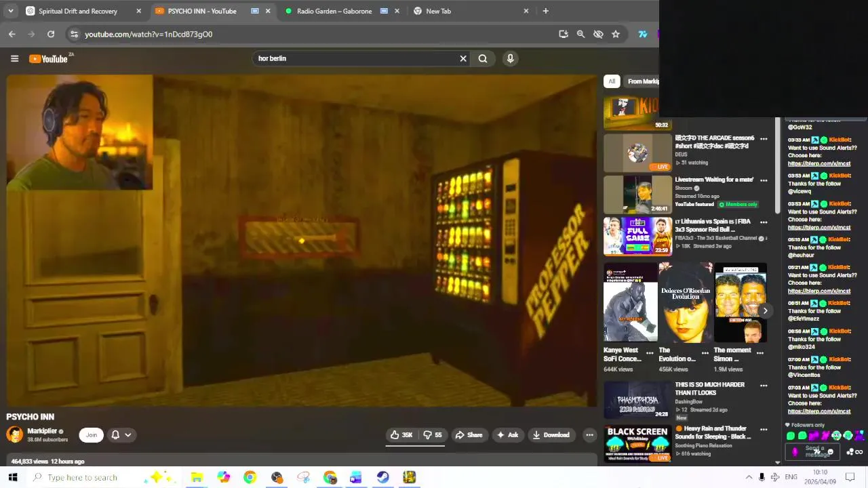Start voice search with microphone

(x=511, y=58)
